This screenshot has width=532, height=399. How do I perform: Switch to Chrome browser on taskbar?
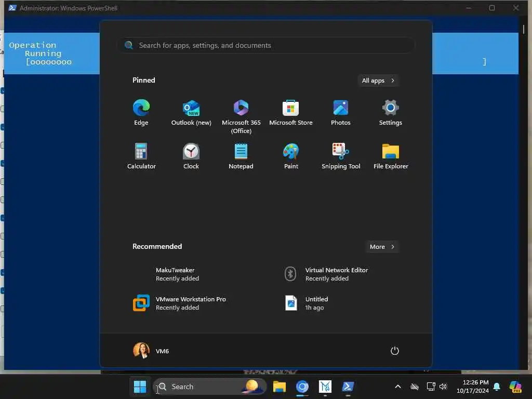click(x=302, y=387)
